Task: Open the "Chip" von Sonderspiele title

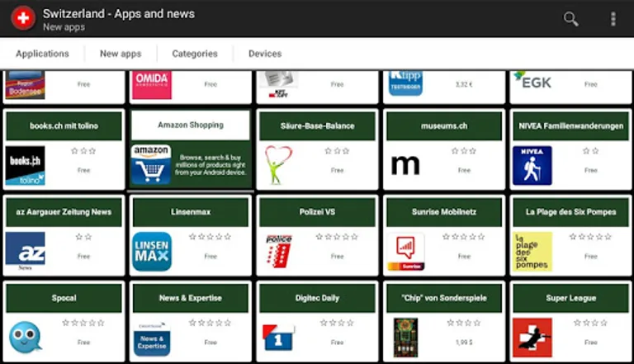Action: coord(444,298)
